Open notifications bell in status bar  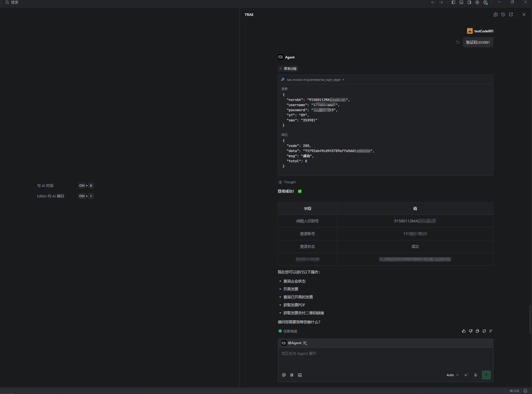click(x=525, y=391)
